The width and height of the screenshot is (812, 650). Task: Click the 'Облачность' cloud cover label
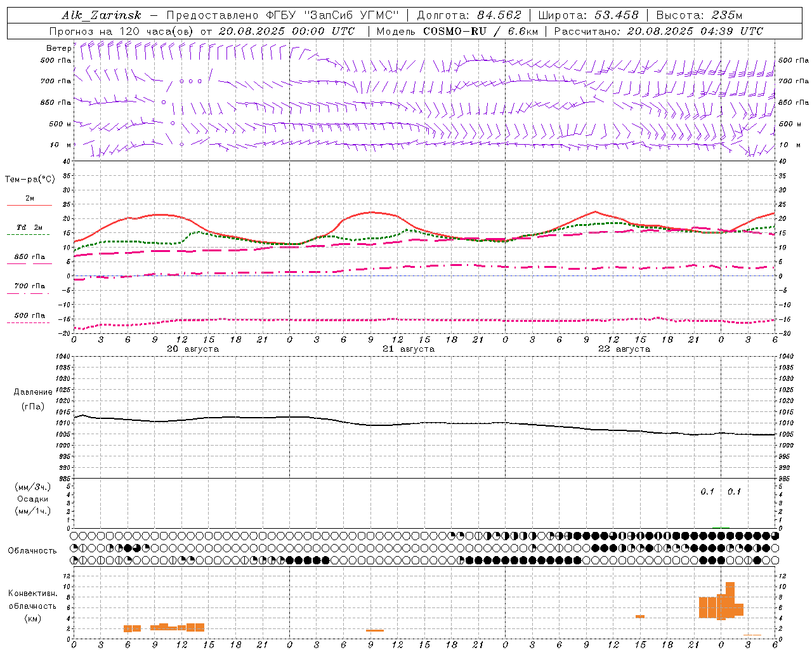tap(32, 550)
